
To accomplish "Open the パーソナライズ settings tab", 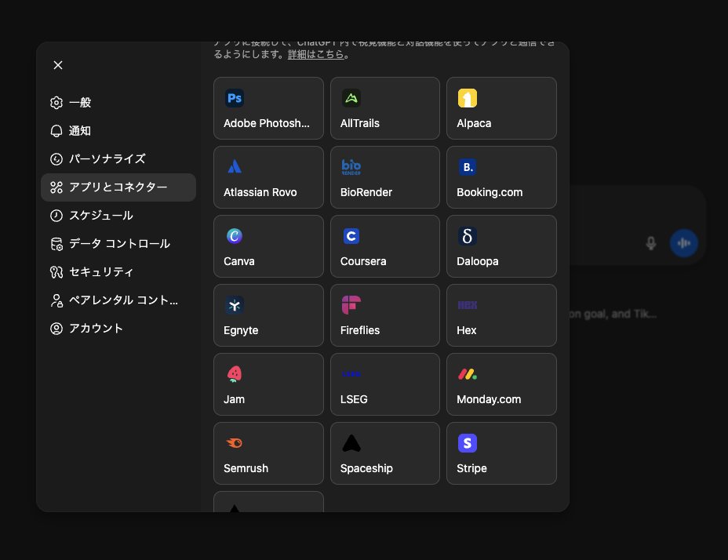I will point(118,158).
